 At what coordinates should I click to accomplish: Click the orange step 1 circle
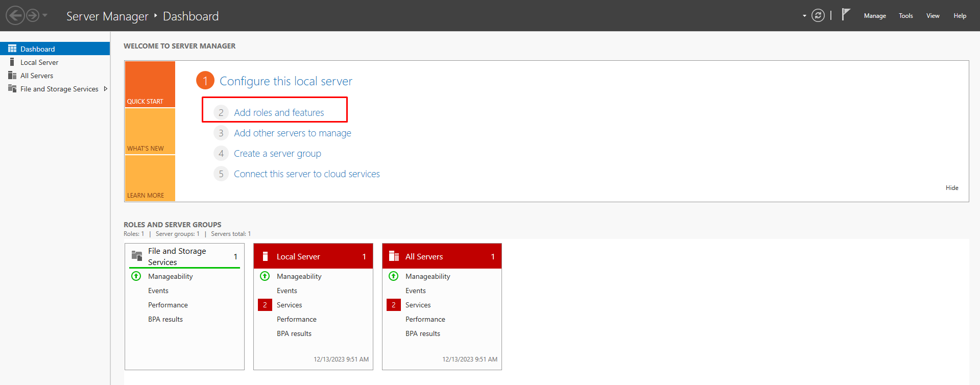tap(205, 81)
